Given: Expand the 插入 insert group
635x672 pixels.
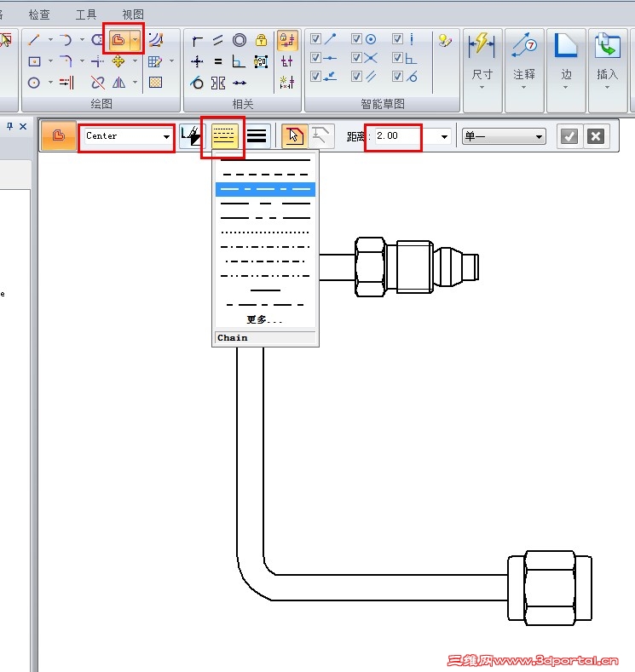Looking at the screenshot, I should 607,72.
